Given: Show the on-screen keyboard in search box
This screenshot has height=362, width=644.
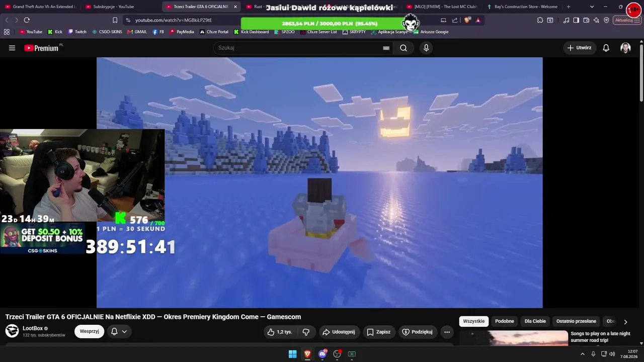Looking at the screenshot, I should pyautogui.click(x=386, y=48).
